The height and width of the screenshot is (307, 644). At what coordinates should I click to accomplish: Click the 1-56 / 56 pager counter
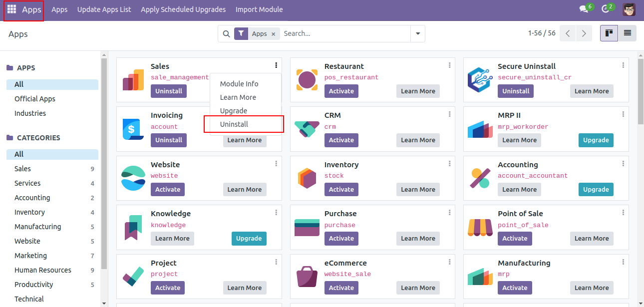tap(542, 33)
